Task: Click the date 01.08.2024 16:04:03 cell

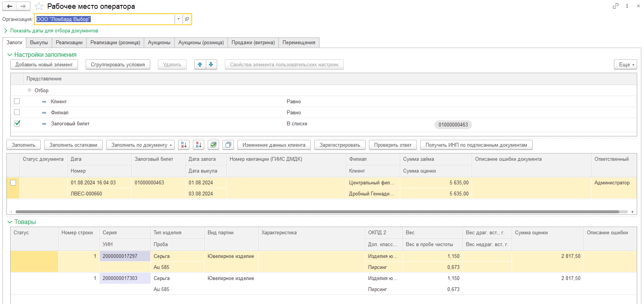Action: pyautogui.click(x=99, y=182)
